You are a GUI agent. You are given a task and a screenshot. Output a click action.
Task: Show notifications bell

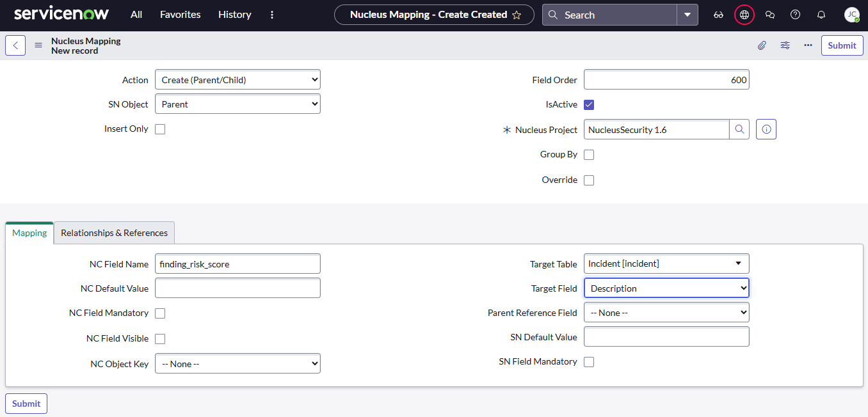(821, 15)
